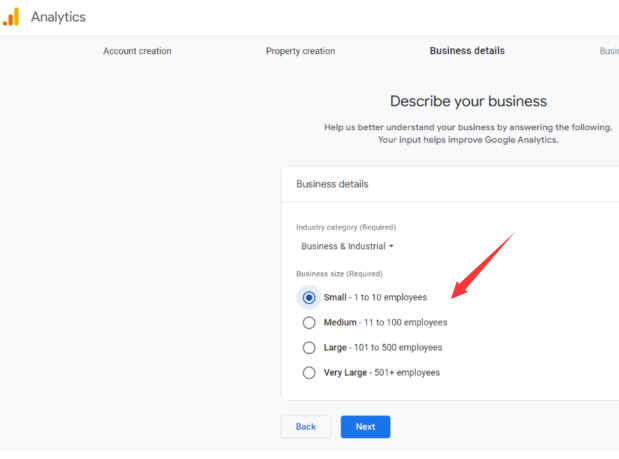Click the '501+ employees' label
The image size is (619, 459).
click(407, 372)
